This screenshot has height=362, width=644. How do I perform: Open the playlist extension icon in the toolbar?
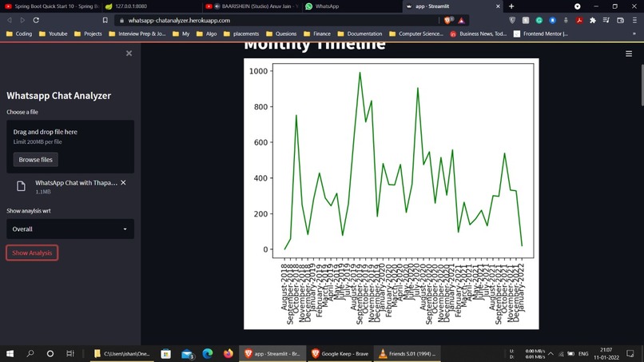606,20
